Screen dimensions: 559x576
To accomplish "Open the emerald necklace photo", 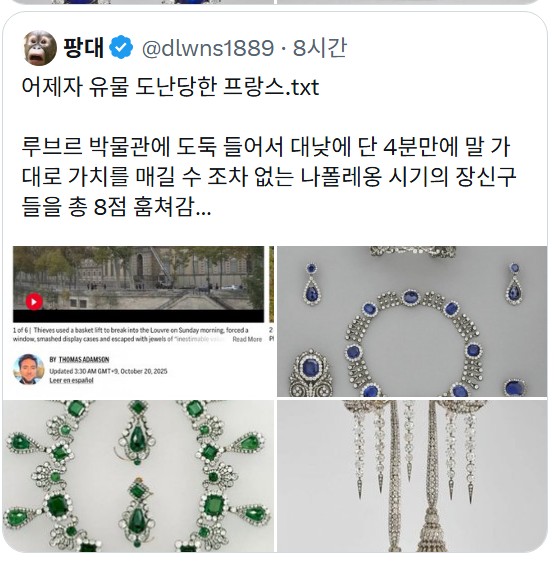I will click(x=138, y=476).
